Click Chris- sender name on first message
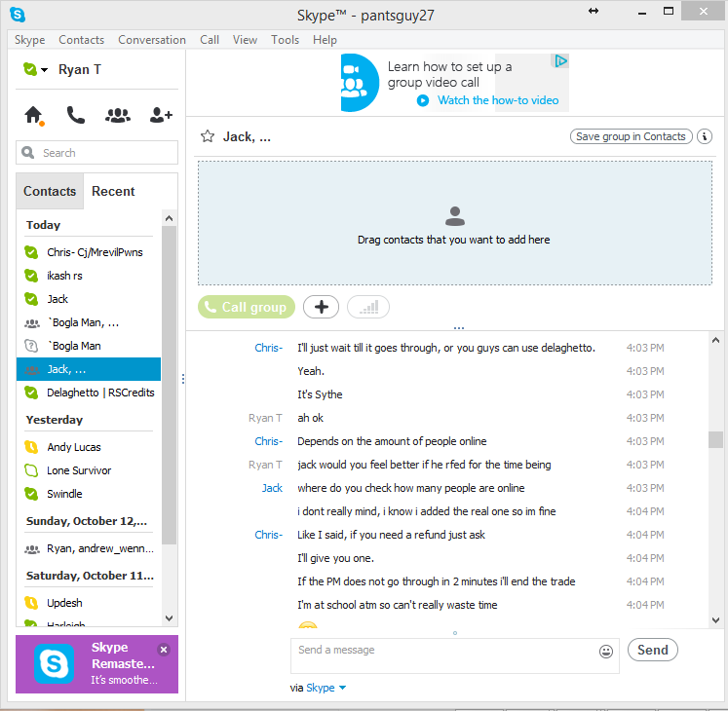 pyautogui.click(x=268, y=348)
